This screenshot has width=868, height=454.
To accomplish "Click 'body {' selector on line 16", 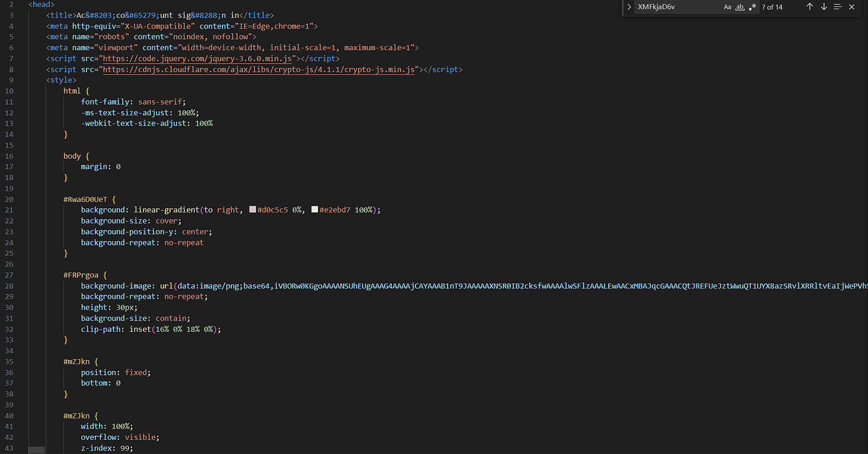I will (x=76, y=156).
